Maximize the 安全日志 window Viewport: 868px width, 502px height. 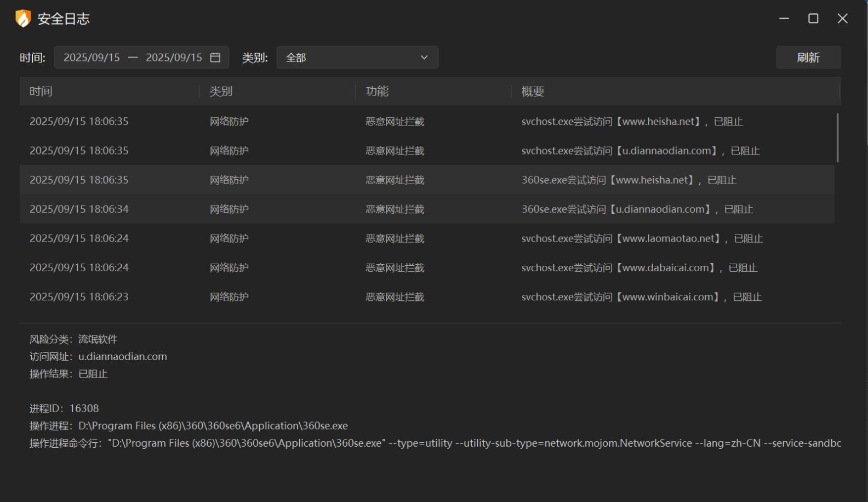pos(813,19)
